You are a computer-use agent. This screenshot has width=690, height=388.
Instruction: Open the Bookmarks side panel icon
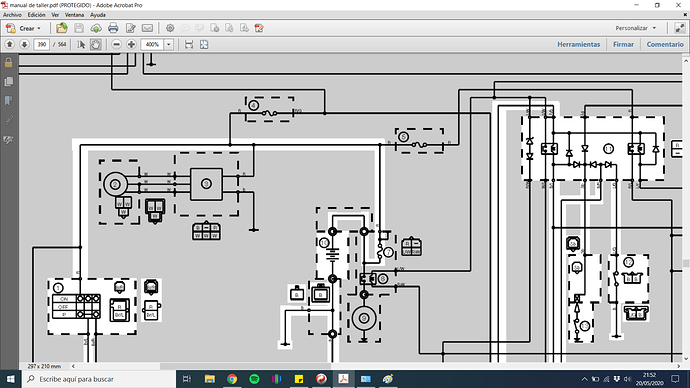8,101
